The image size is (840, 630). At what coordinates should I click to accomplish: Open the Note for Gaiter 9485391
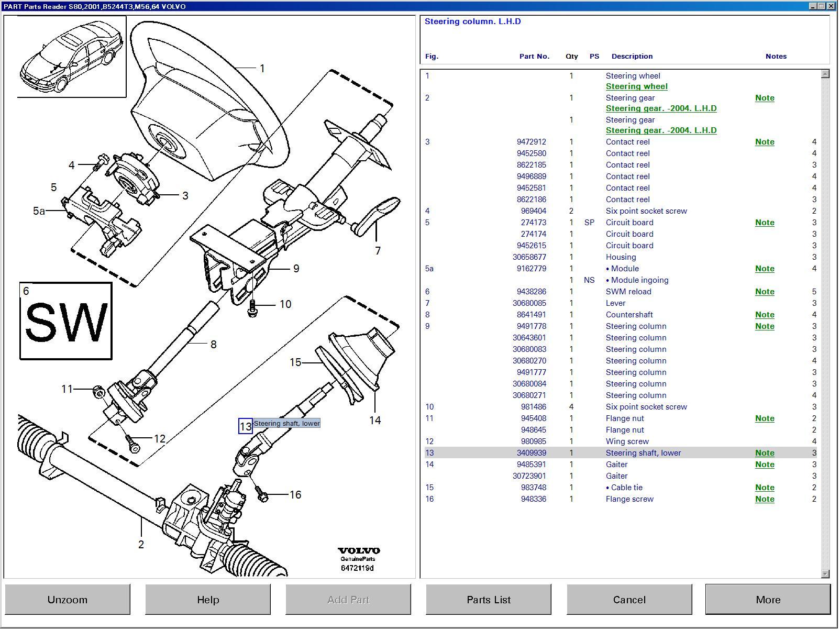[x=765, y=465]
